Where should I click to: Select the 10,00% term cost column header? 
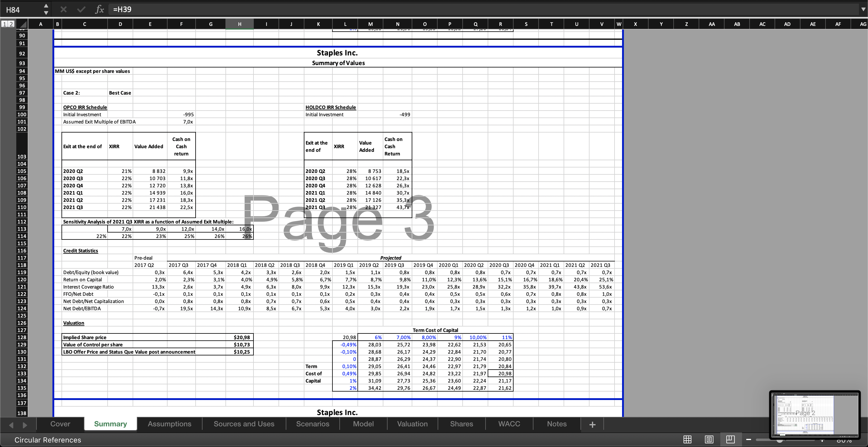pos(475,337)
